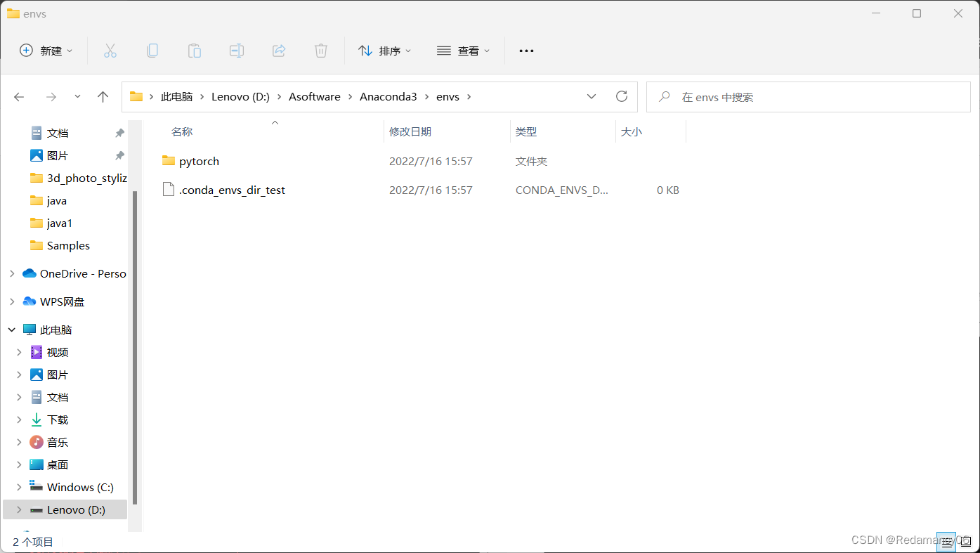
Task: Click the navigation pane scrollbar
Action: [x=135, y=348]
